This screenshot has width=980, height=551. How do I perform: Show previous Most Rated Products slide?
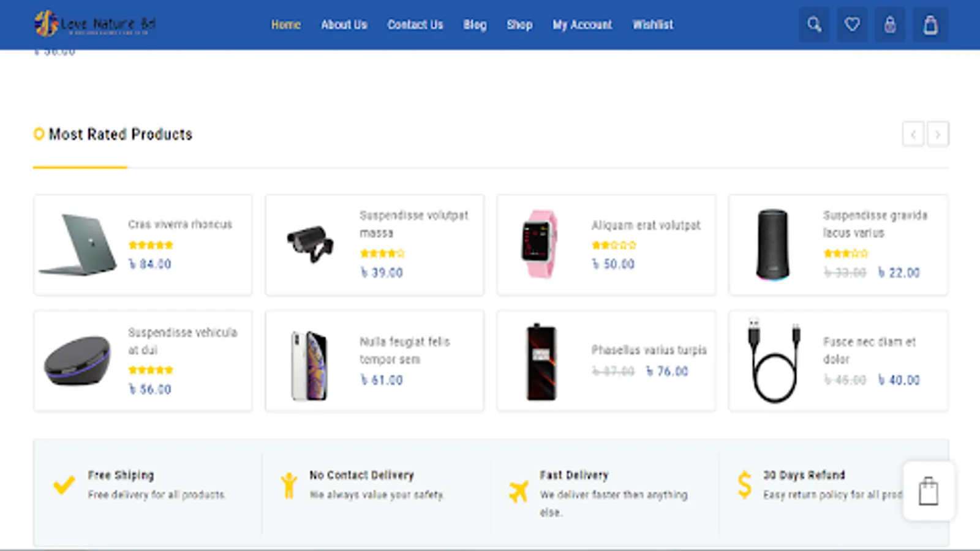(913, 134)
